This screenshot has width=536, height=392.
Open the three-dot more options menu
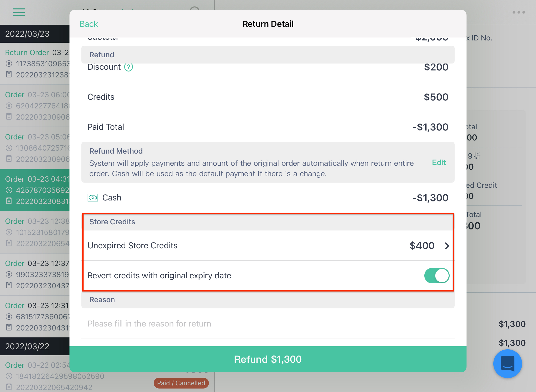(519, 12)
